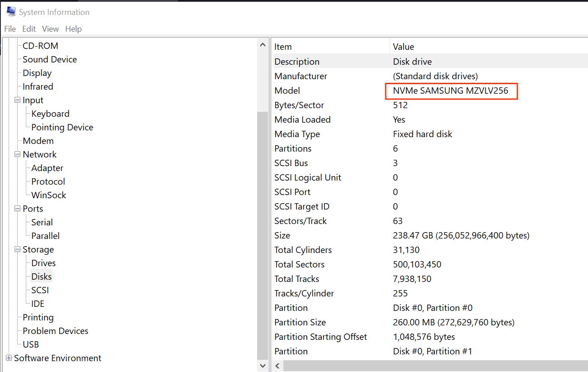The image size is (588, 372).
Task: Collapse the Input tree node
Action: pos(18,100)
